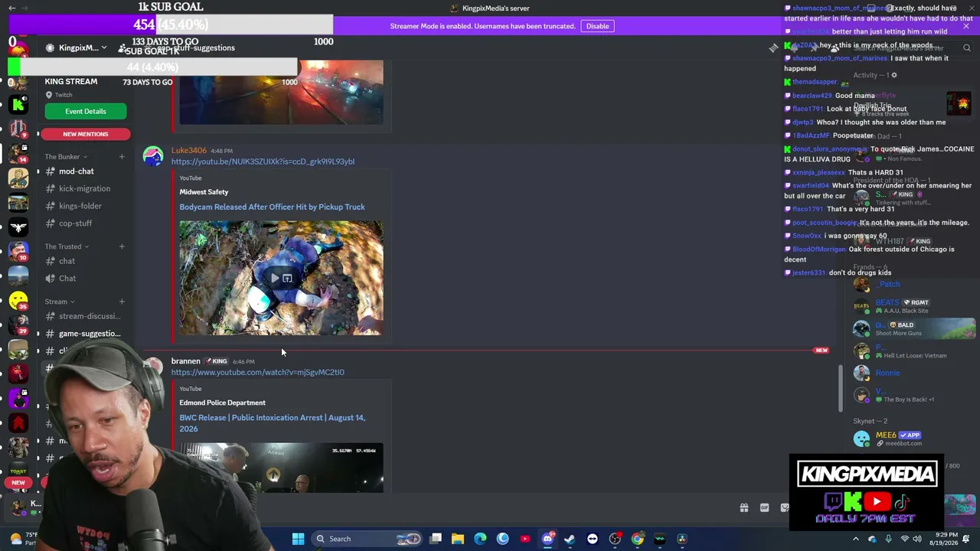Open the server icon with the 10 badge
980x551 pixels.
[18, 252]
